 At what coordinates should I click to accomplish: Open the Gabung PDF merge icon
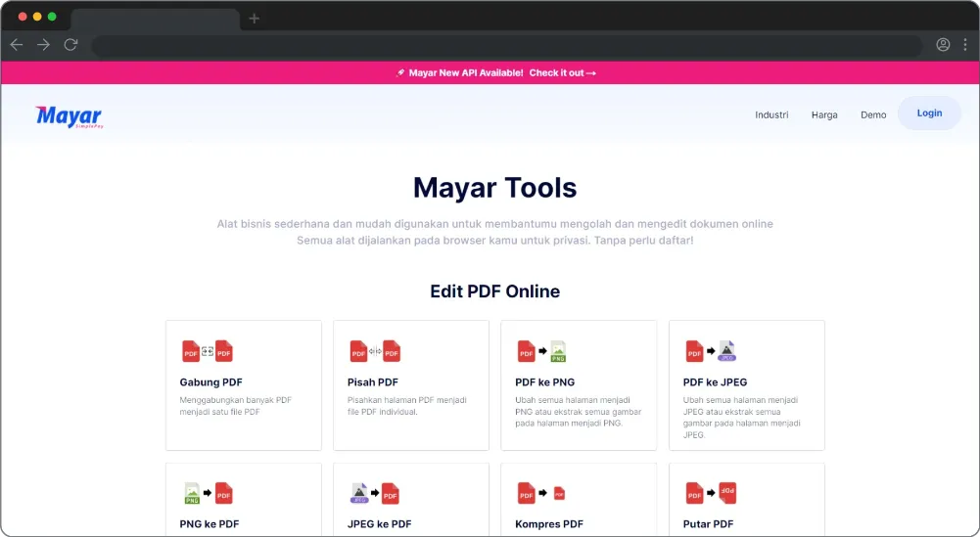click(208, 351)
